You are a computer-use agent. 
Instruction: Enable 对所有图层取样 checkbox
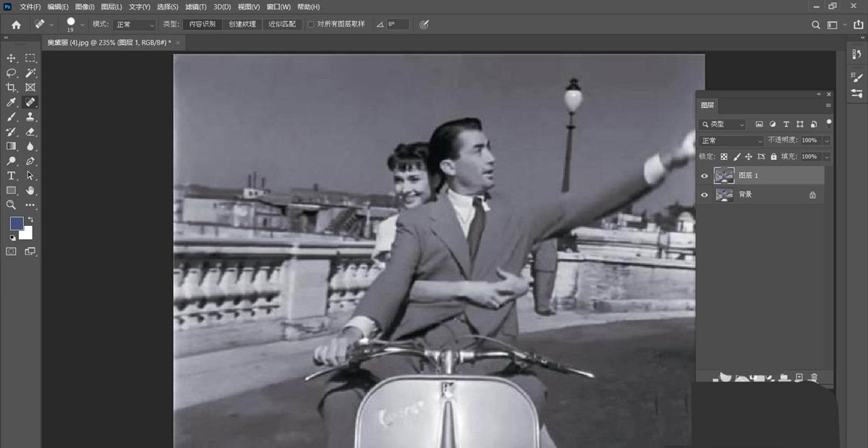click(311, 25)
